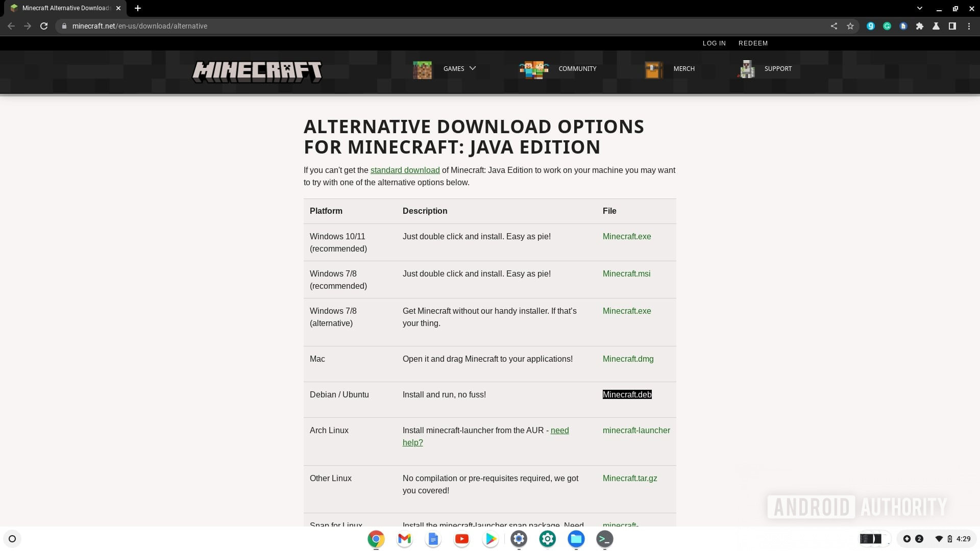Click the Terminal icon in taskbar
This screenshot has height=551, width=980.
coord(604,539)
